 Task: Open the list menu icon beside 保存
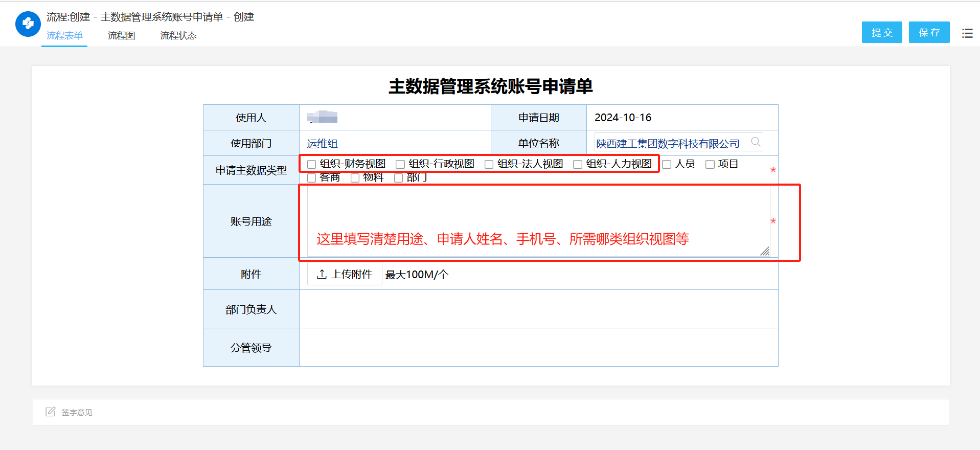(x=967, y=33)
